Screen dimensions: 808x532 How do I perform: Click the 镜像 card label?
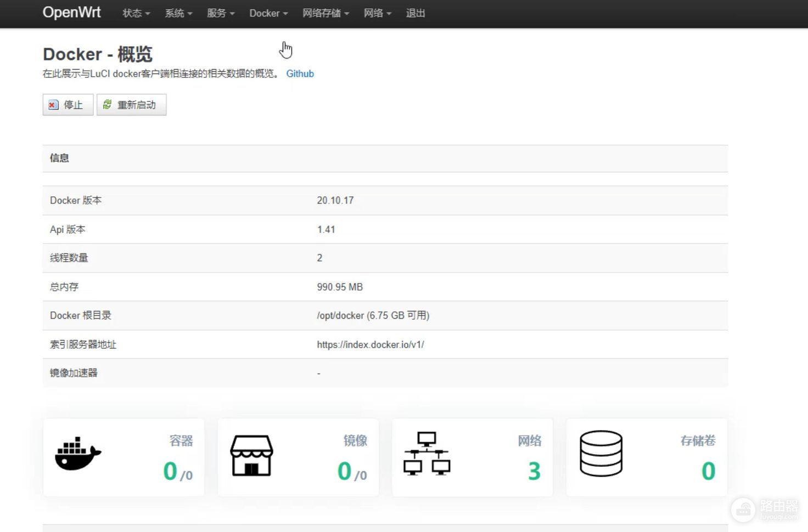pos(355,440)
